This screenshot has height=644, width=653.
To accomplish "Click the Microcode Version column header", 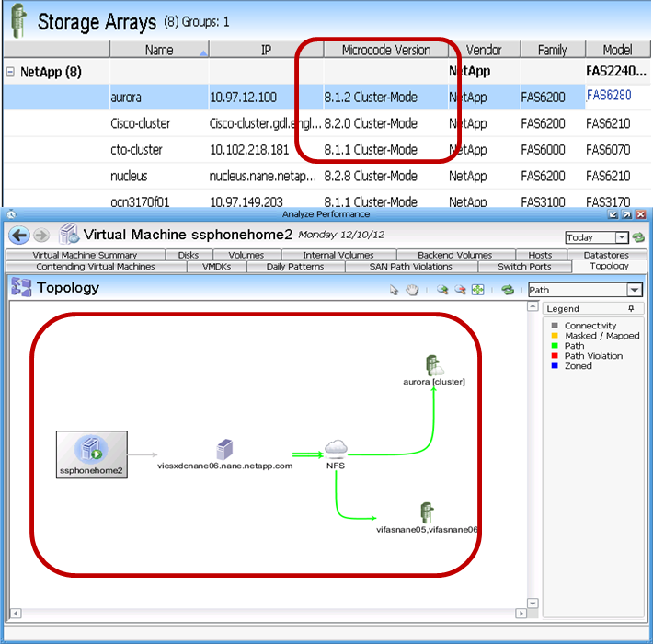I will (x=386, y=50).
